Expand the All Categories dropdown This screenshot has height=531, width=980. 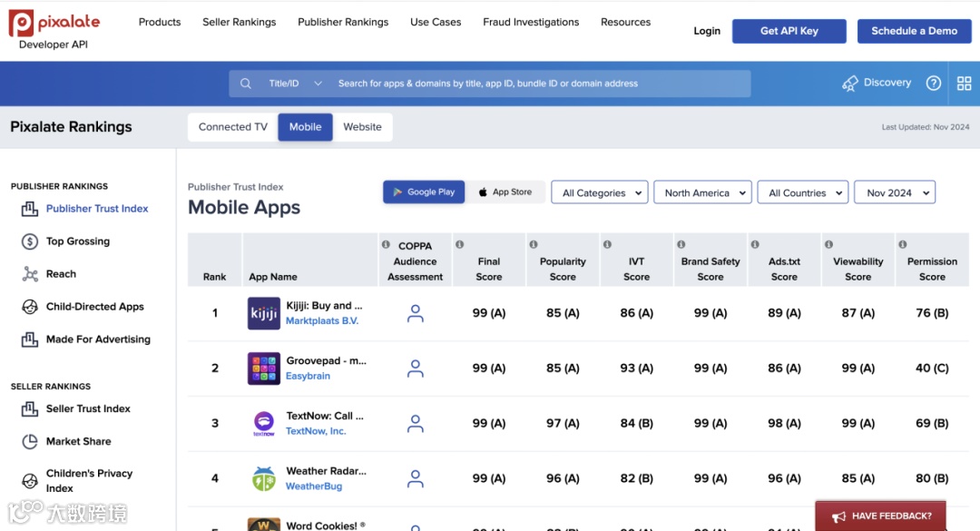click(x=599, y=192)
